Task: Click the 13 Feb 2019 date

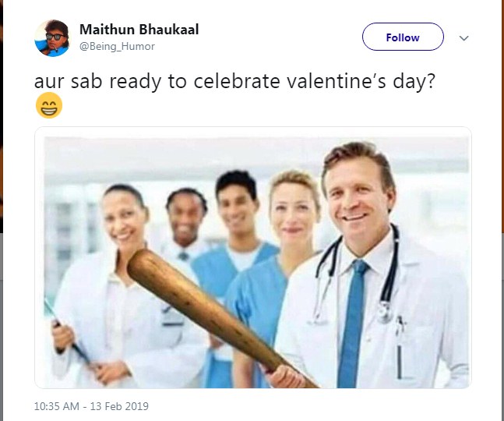Action: tap(119, 406)
